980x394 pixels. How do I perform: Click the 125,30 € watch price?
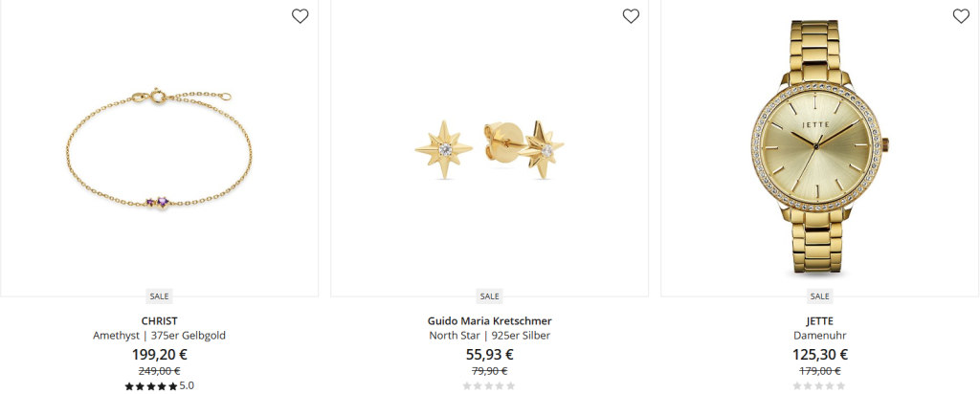click(819, 355)
